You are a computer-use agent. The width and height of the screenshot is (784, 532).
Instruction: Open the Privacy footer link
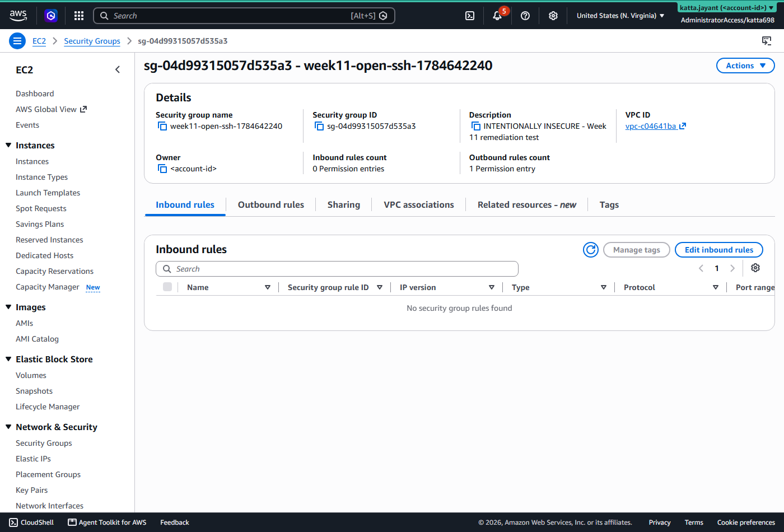[660, 522]
